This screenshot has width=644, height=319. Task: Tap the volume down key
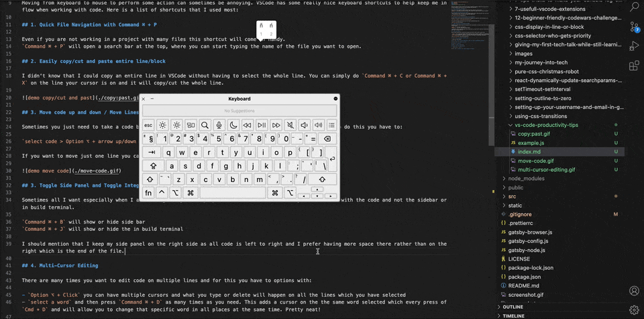click(304, 125)
